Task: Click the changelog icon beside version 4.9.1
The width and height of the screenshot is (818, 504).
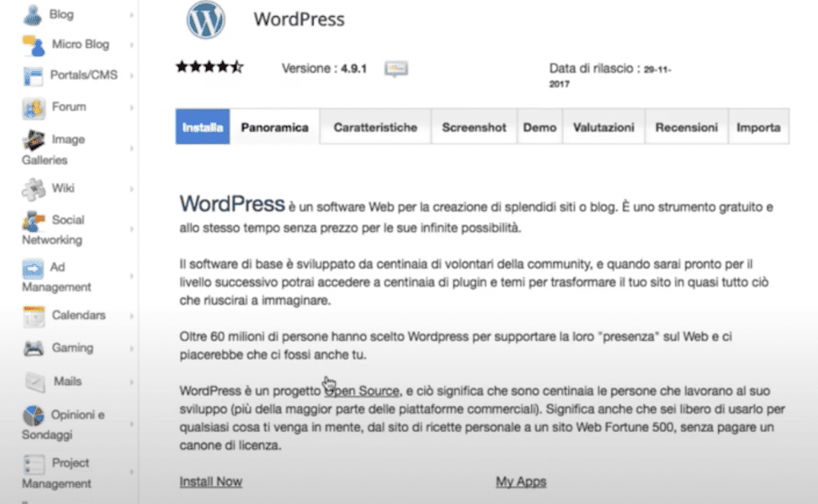Action: [x=396, y=69]
